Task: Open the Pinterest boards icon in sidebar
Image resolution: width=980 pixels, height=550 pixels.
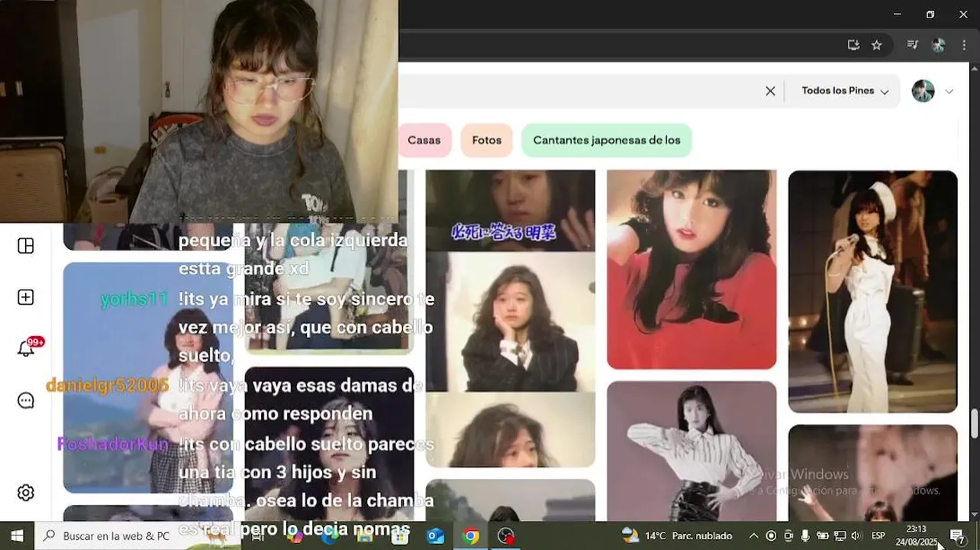Action: tap(26, 245)
